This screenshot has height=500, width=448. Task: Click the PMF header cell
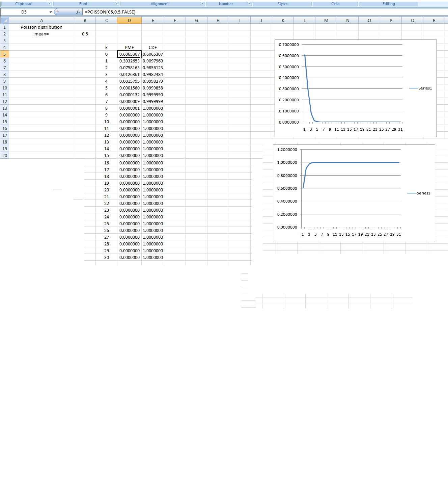point(129,47)
